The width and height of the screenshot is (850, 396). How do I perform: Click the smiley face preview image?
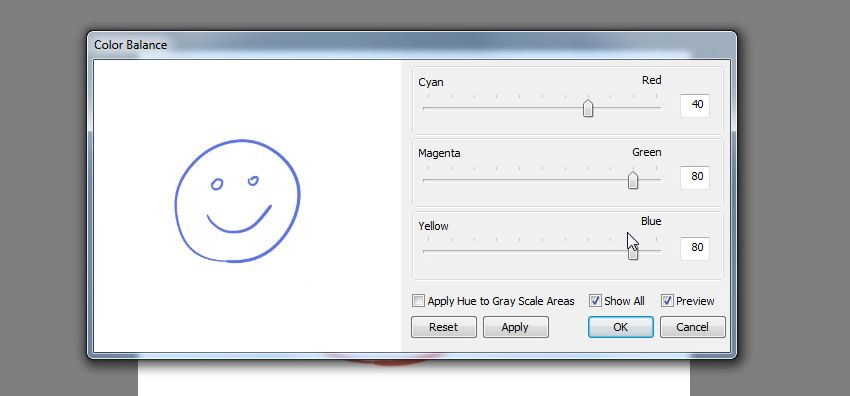(237, 201)
